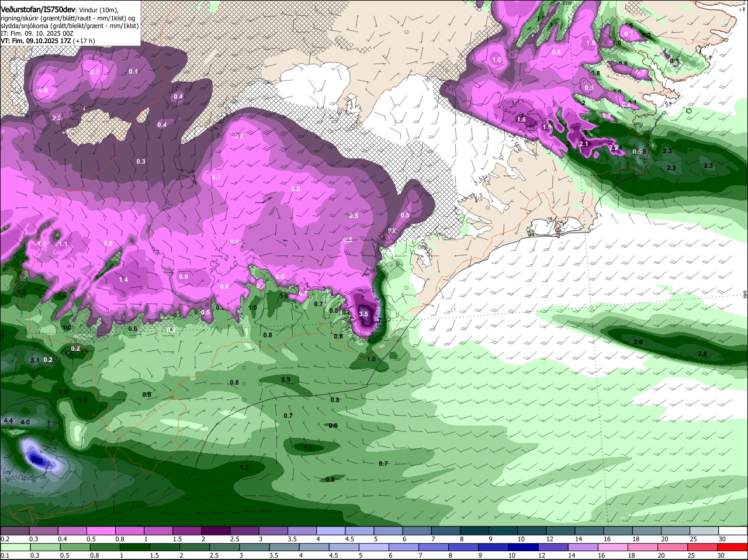Select the darkest purple 2–2.5 swatch, upper legend
This screenshot has height=560, width=748.
click(216, 530)
